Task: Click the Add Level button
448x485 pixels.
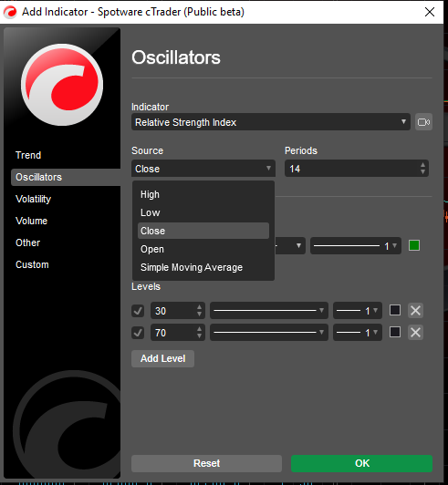Action: [162, 358]
